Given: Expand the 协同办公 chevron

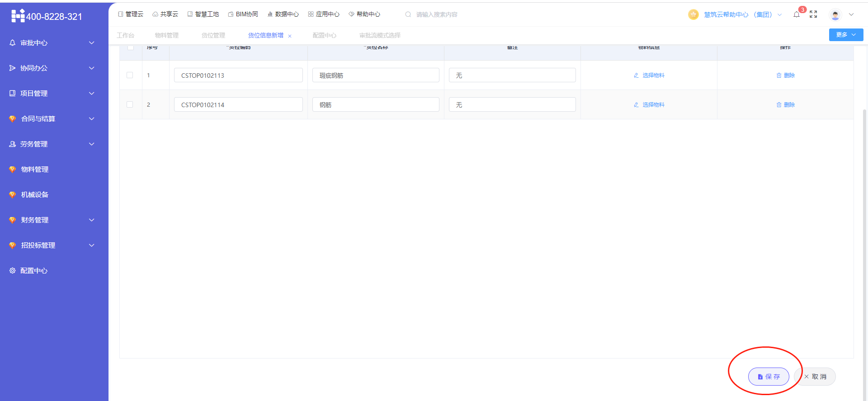Looking at the screenshot, I should click(x=92, y=68).
